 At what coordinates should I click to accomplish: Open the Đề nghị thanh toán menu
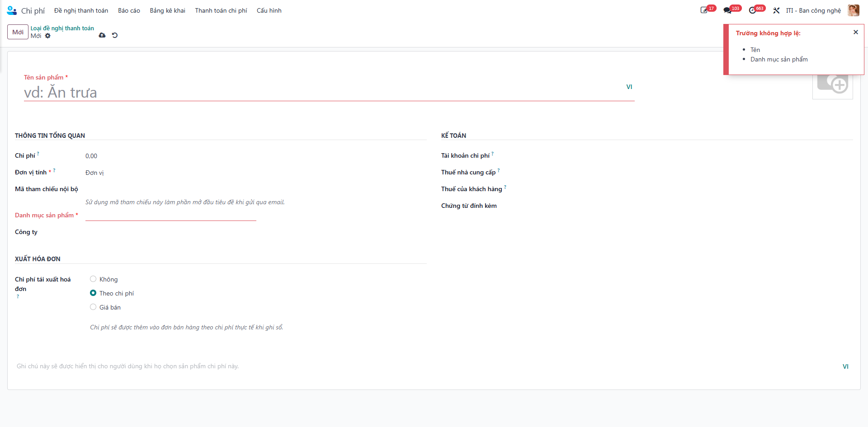[81, 10]
